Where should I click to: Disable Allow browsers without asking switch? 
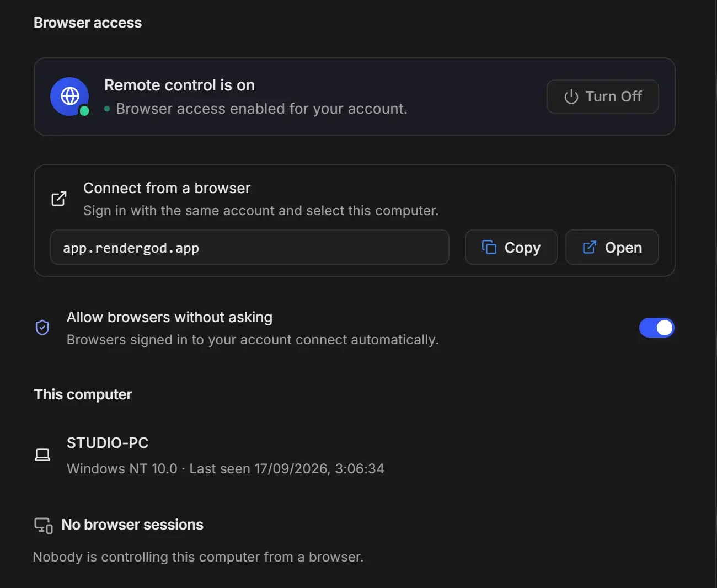point(656,328)
